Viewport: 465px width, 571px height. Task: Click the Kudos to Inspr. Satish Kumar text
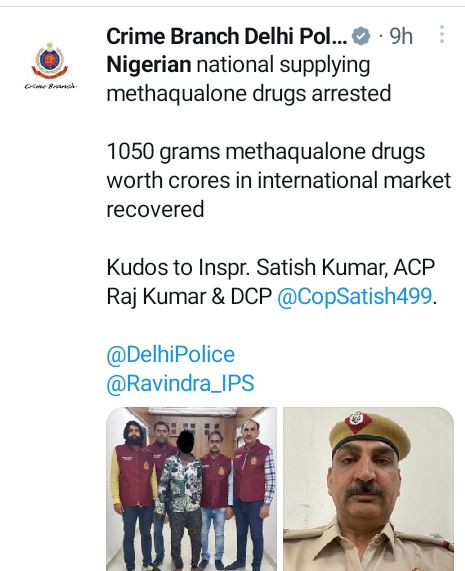click(271, 267)
